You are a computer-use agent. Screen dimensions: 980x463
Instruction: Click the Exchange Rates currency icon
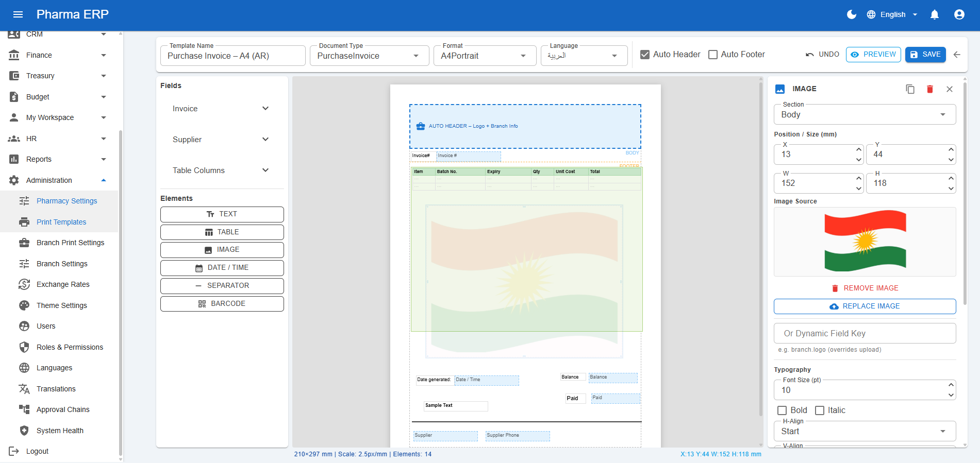pyautogui.click(x=24, y=284)
